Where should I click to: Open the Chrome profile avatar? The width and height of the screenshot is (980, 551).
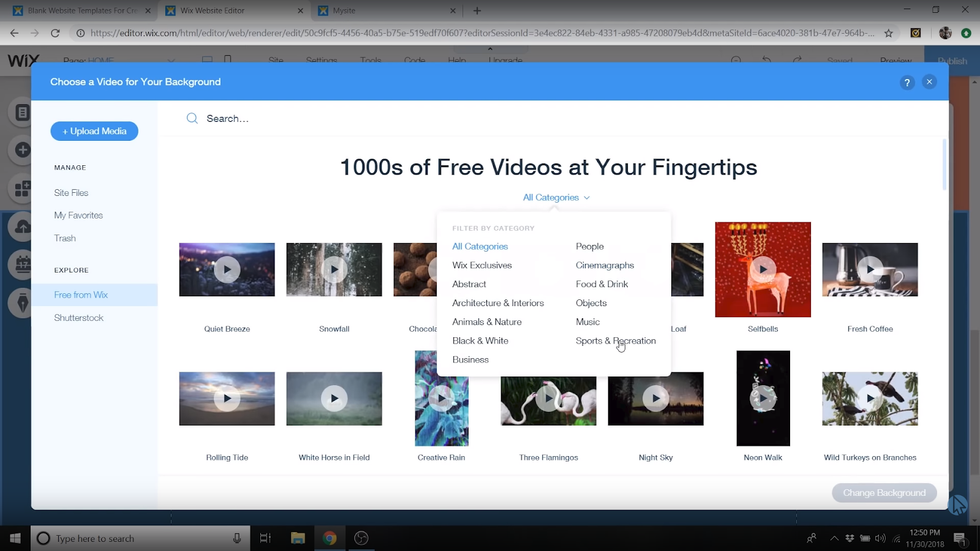945,33
